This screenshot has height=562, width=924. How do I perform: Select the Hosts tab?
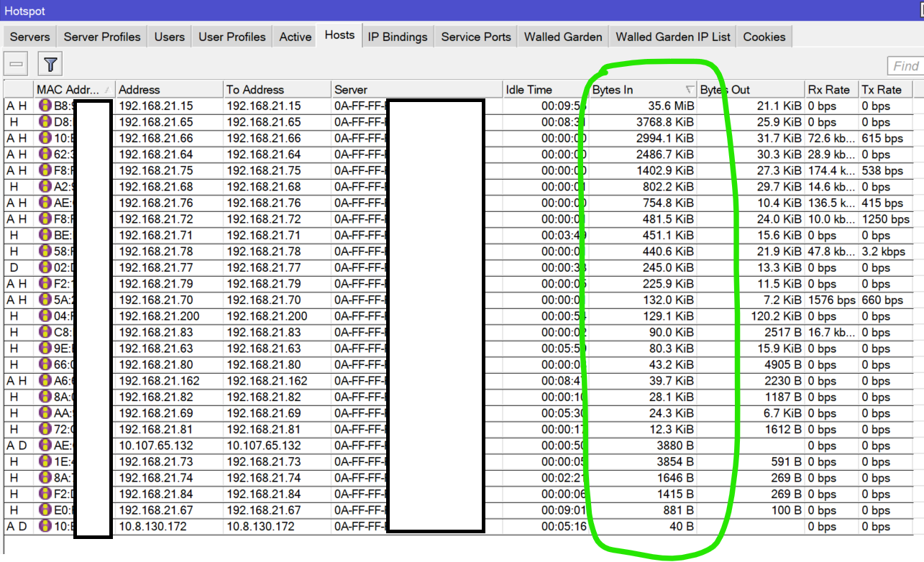point(339,35)
